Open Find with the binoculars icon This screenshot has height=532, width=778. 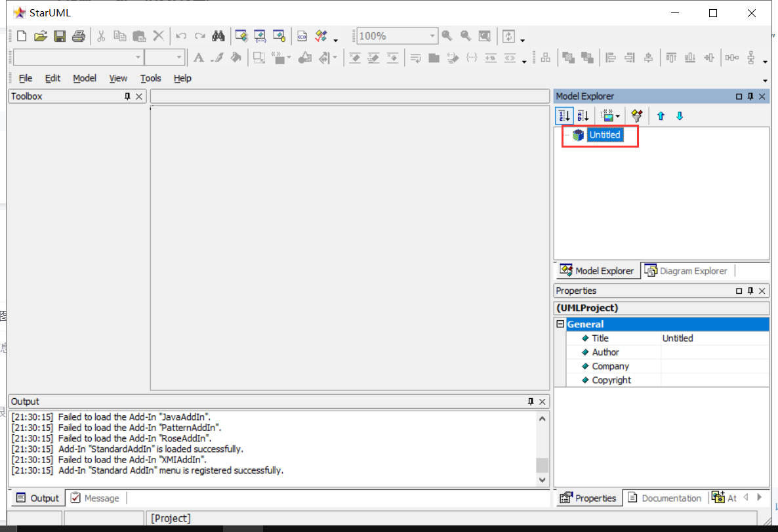tap(218, 36)
